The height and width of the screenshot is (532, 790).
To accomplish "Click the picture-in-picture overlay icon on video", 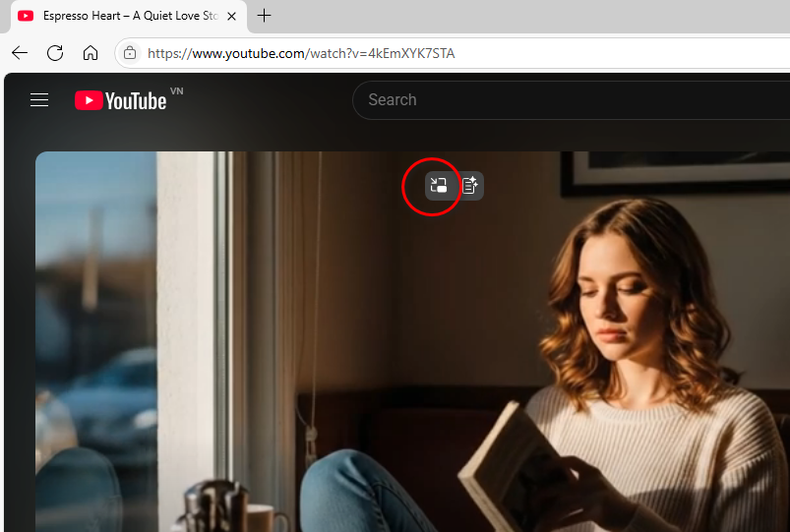I will tap(439, 186).
